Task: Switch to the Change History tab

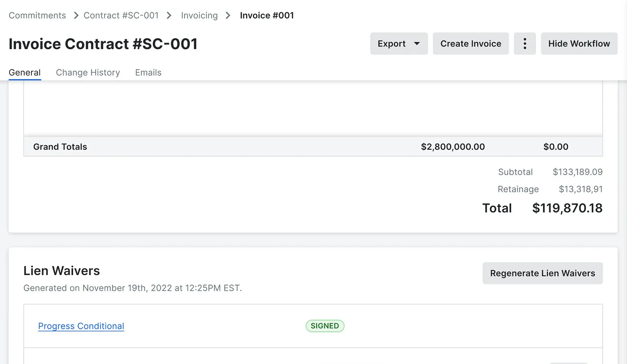Action: pos(88,73)
